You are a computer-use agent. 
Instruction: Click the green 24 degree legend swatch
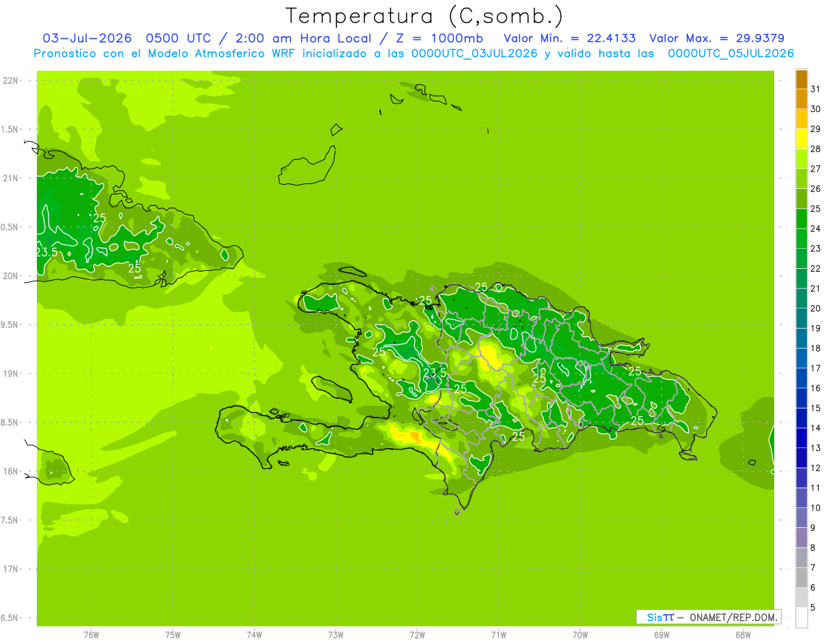[x=801, y=219]
